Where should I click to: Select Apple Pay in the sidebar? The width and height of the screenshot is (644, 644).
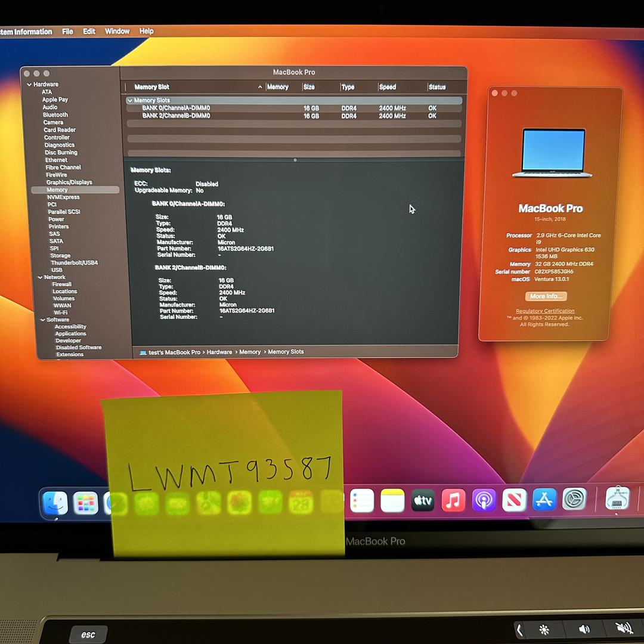(55, 100)
